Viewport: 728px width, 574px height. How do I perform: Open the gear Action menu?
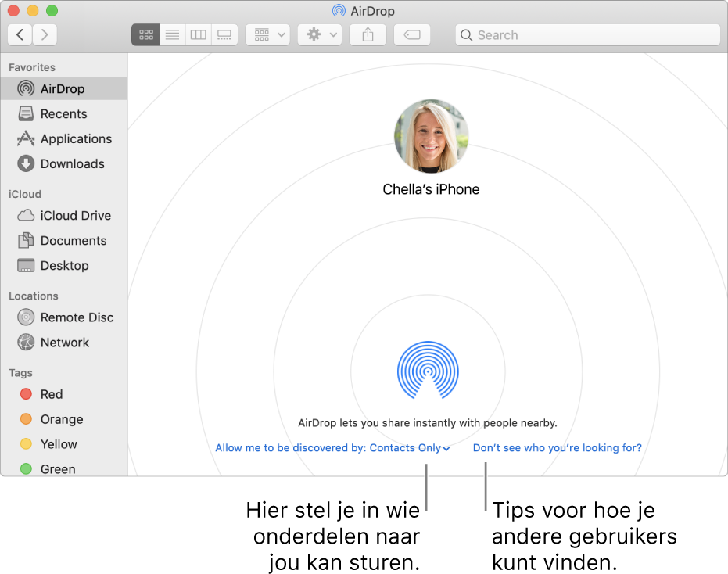[x=320, y=35]
